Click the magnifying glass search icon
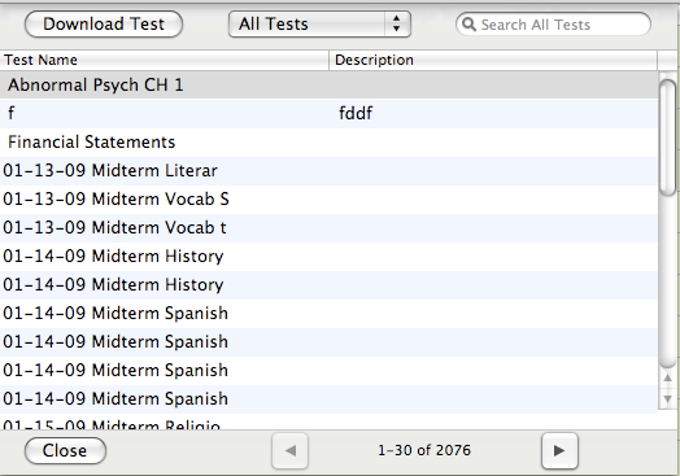The height and width of the screenshot is (476, 680). 468,24
